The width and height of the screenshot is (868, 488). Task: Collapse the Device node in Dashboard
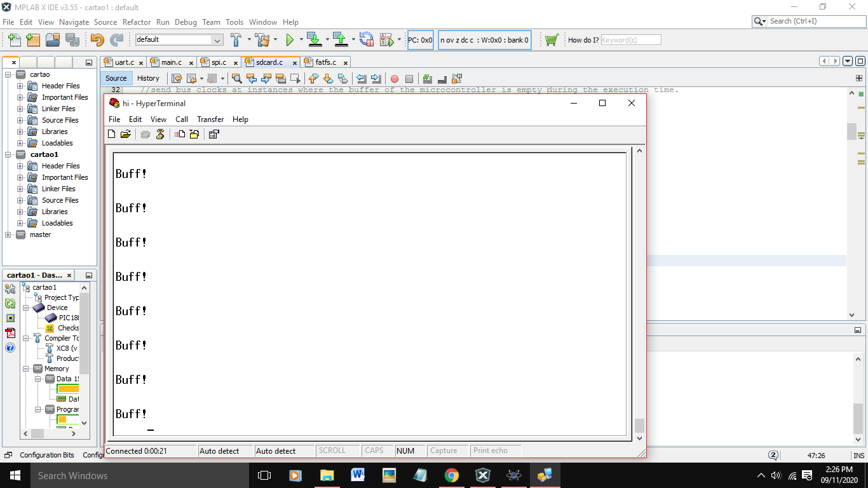click(26, 308)
